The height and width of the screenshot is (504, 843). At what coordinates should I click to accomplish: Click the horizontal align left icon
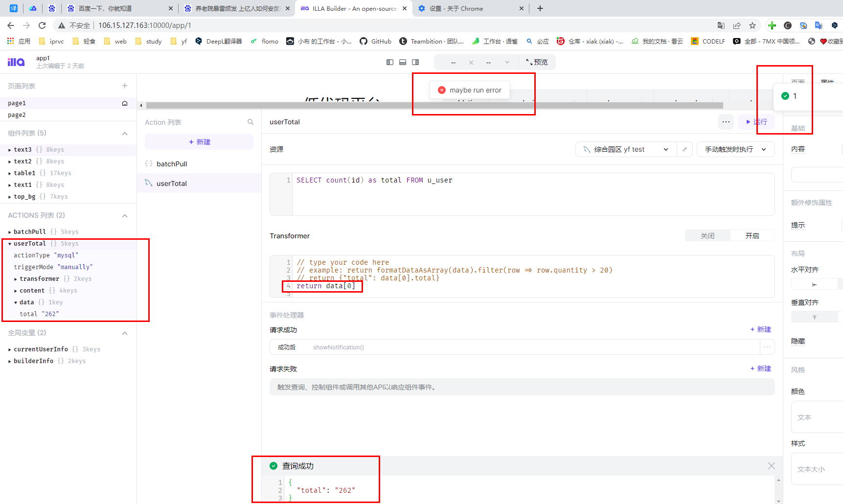point(815,285)
